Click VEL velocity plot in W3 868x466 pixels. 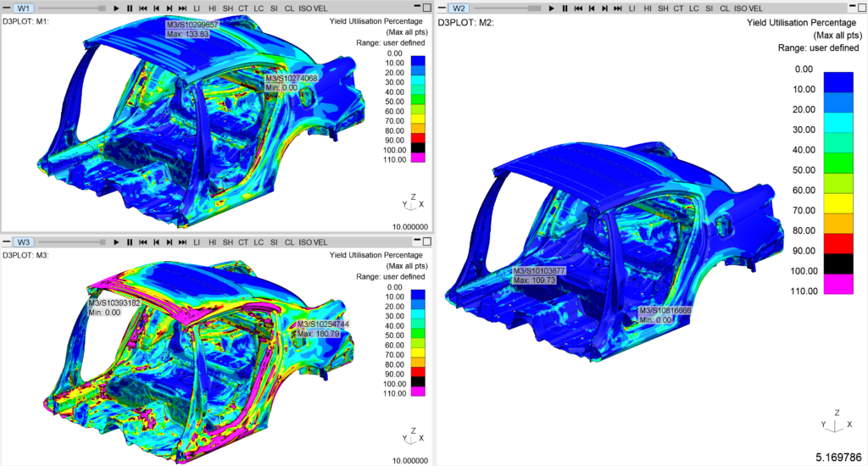tap(320, 242)
